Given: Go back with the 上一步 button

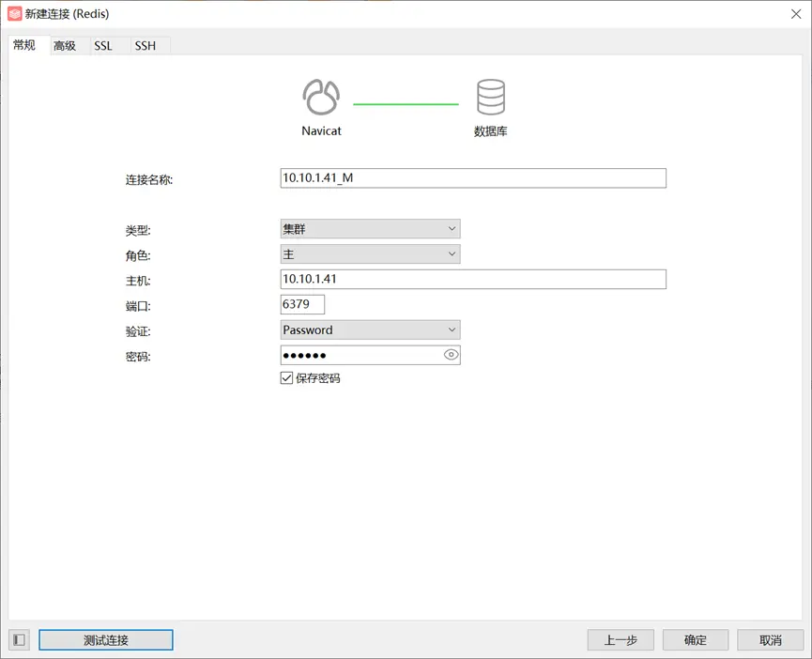Looking at the screenshot, I should 620,640.
